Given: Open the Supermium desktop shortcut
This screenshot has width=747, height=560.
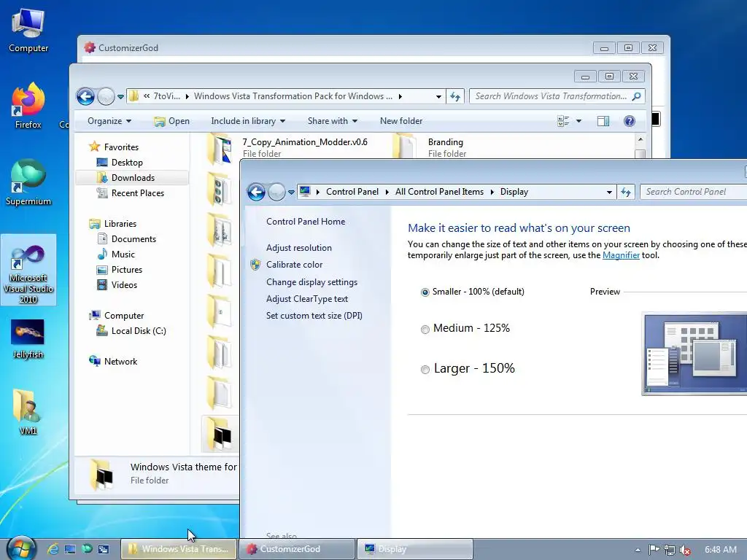Looking at the screenshot, I should (28, 183).
